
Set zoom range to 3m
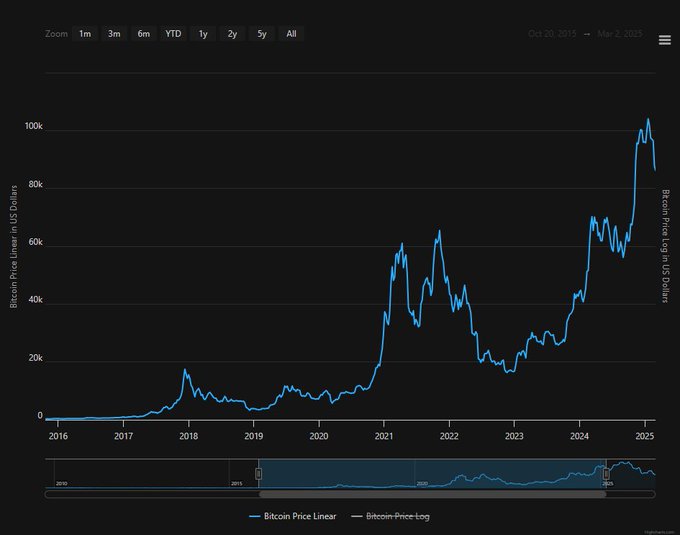[x=114, y=34]
